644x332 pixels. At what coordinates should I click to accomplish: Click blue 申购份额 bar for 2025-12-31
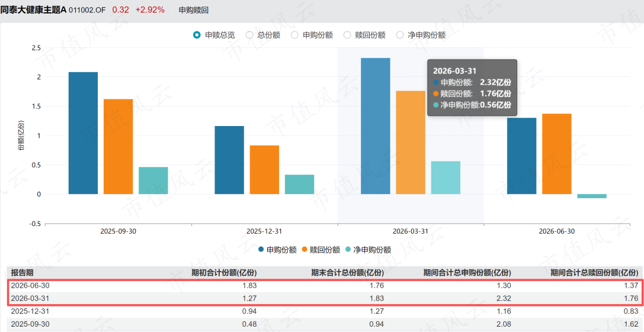pos(229,160)
